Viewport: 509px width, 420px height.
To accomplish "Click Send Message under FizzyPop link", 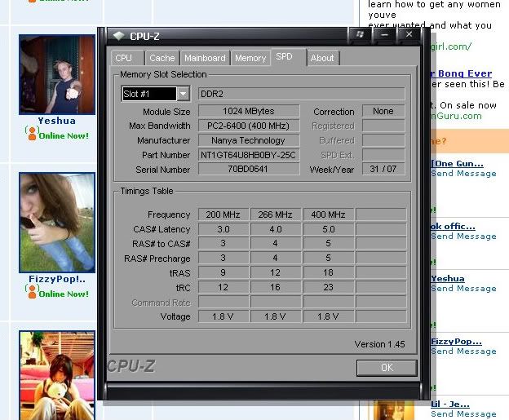I will click(x=463, y=351).
